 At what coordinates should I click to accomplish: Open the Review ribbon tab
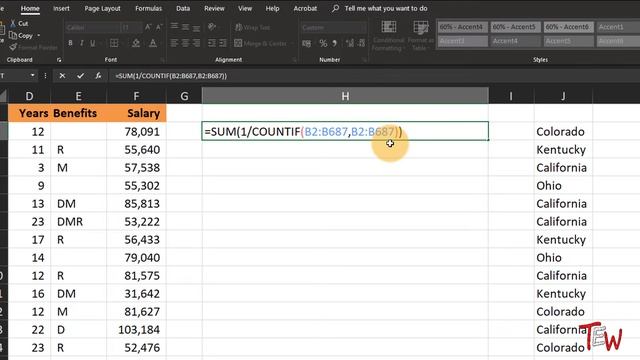pyautogui.click(x=214, y=8)
